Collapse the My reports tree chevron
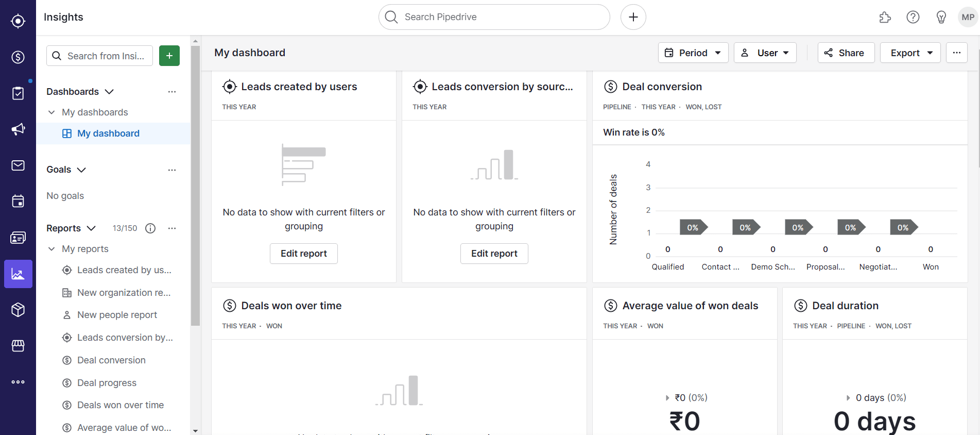980x435 pixels. click(51, 249)
